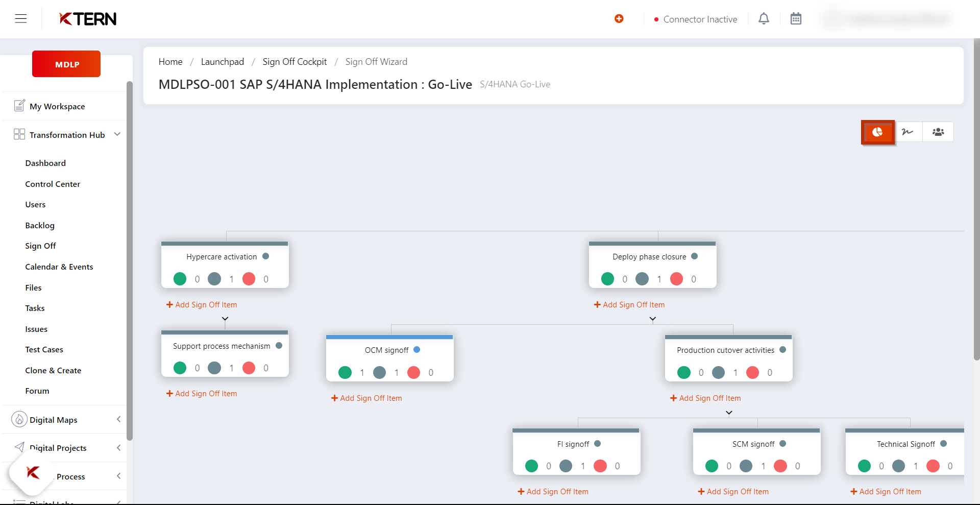Add Sign Off Item under OCM signoff

(366, 398)
